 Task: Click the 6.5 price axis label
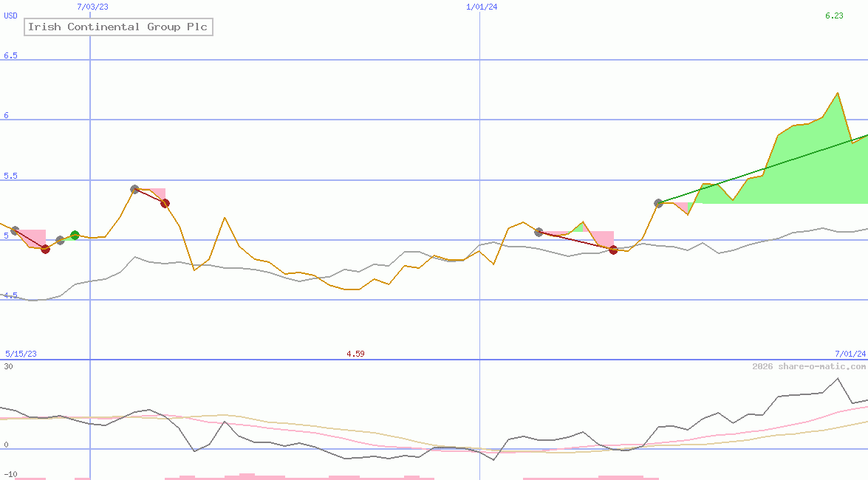10,55
